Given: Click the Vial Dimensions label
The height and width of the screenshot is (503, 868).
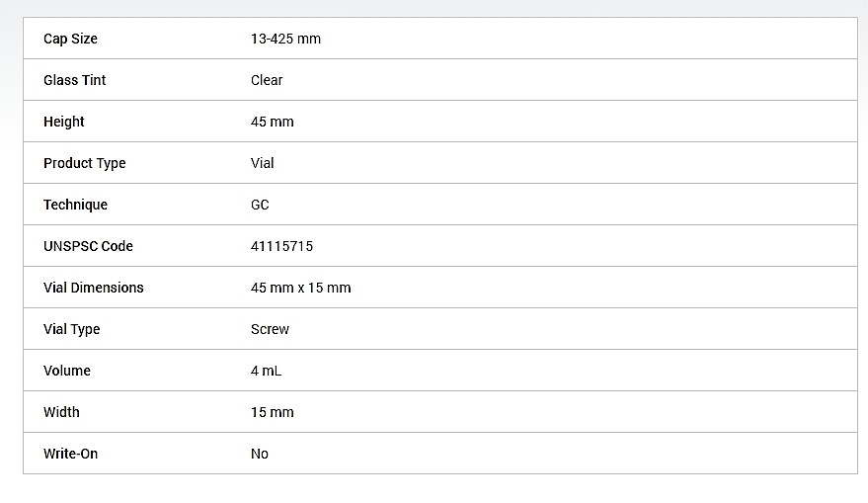Looking at the screenshot, I should [94, 288].
